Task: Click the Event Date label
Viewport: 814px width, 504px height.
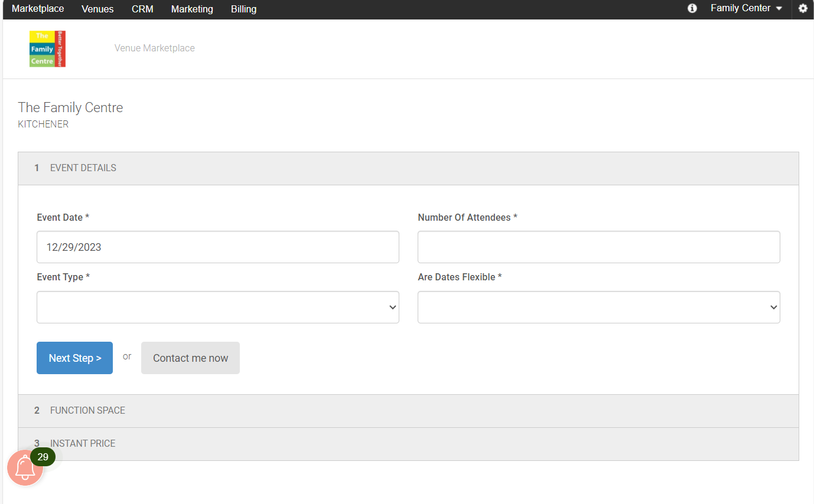Action: click(x=63, y=217)
